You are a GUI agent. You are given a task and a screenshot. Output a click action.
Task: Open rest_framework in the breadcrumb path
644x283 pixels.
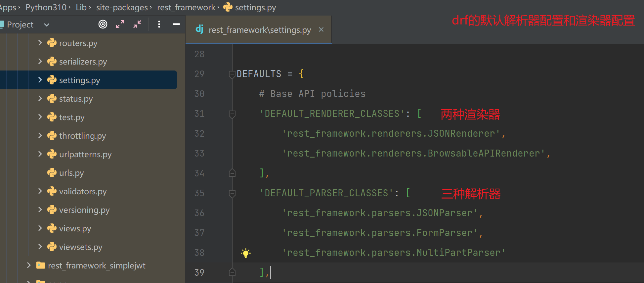click(186, 7)
